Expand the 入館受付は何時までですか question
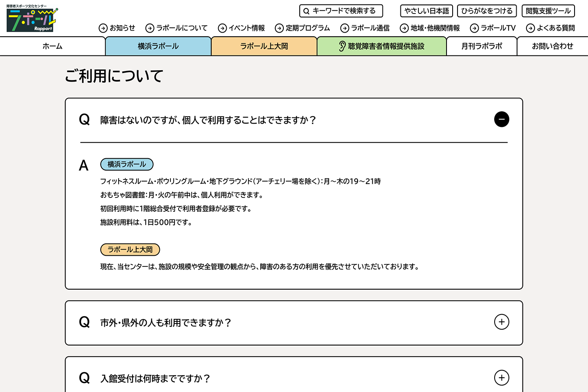588x392 pixels. (502, 378)
